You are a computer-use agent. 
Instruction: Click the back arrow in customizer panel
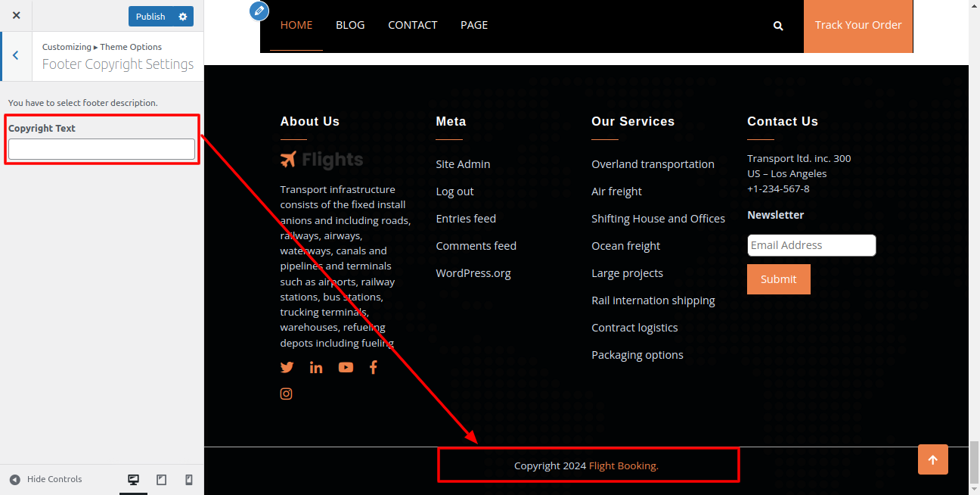coord(16,56)
